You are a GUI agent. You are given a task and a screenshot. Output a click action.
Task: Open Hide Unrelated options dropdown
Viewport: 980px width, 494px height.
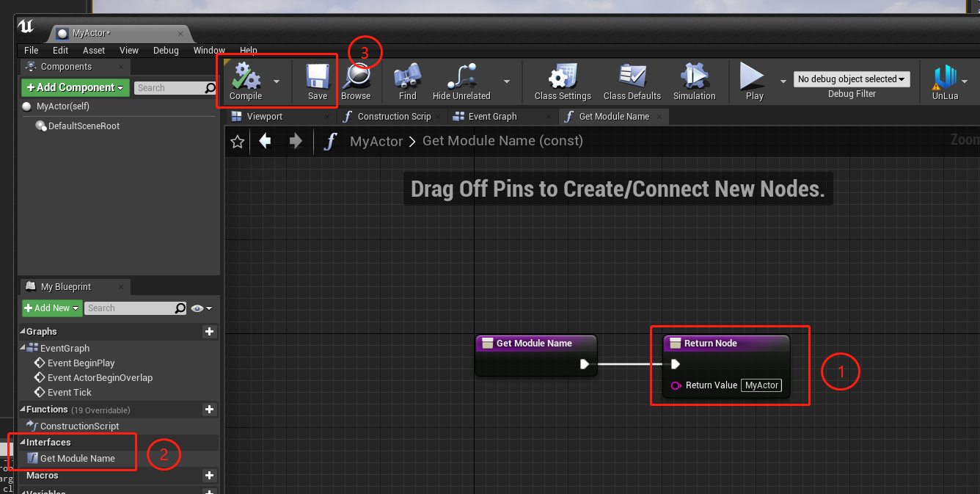click(x=506, y=81)
